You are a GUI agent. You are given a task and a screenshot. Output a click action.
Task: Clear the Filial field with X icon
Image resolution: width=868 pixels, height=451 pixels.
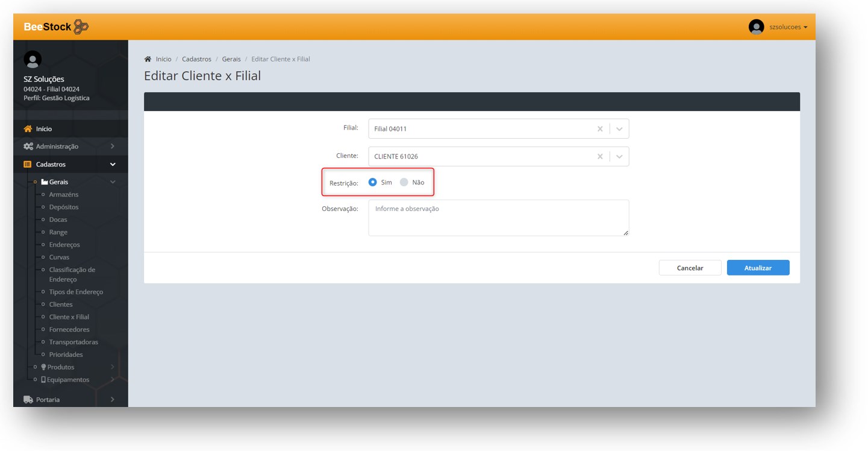click(x=599, y=129)
